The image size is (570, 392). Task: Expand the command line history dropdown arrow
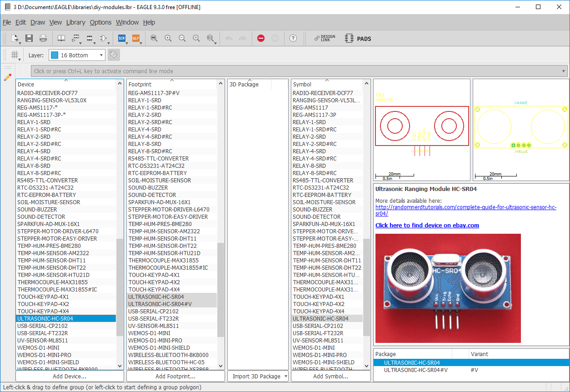tap(564, 71)
